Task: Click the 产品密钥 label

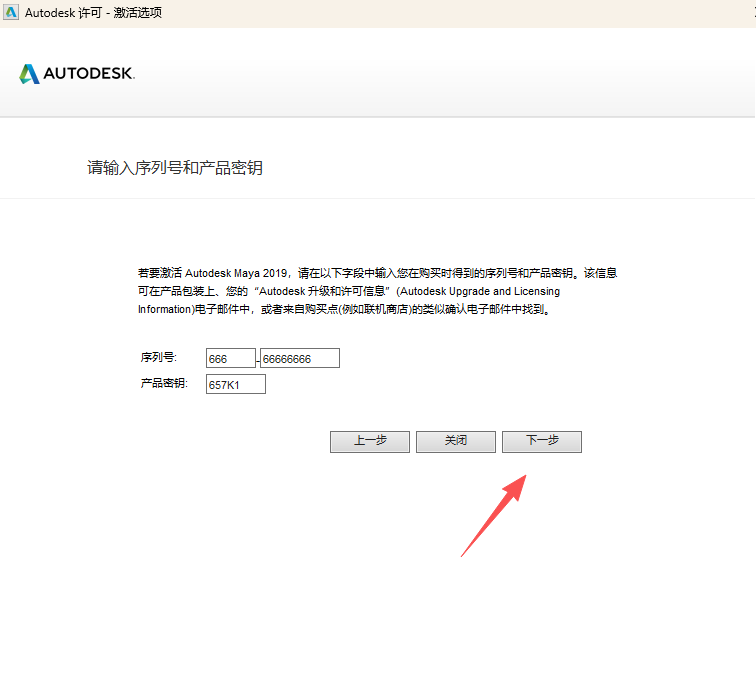Action: tap(164, 383)
